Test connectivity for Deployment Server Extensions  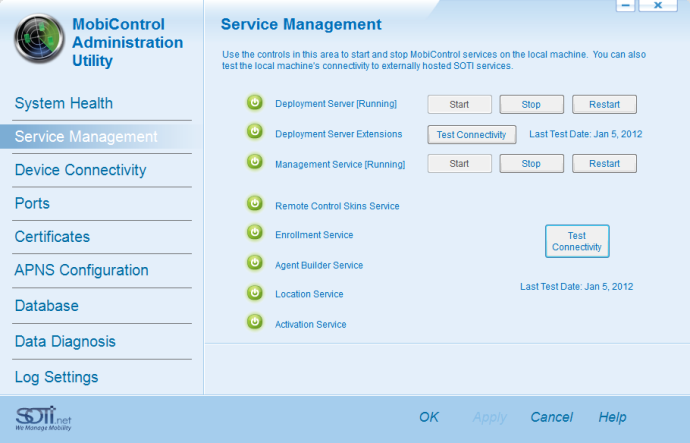pos(472,134)
